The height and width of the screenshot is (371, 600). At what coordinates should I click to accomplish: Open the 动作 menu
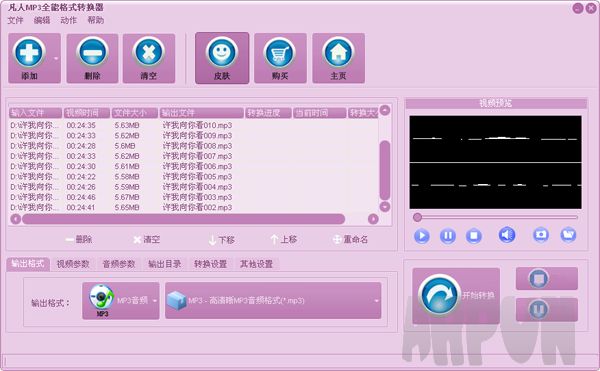pos(69,20)
